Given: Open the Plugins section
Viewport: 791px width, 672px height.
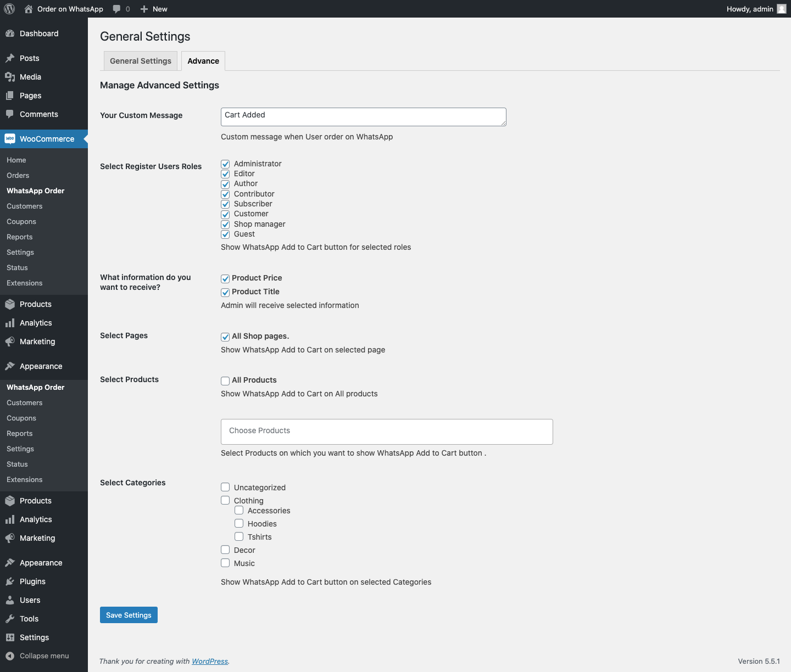Looking at the screenshot, I should point(31,581).
